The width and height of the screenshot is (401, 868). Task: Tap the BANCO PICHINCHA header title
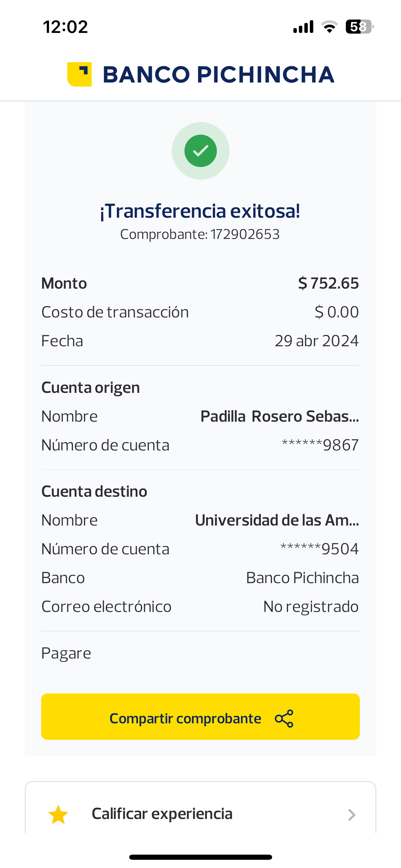(218, 74)
